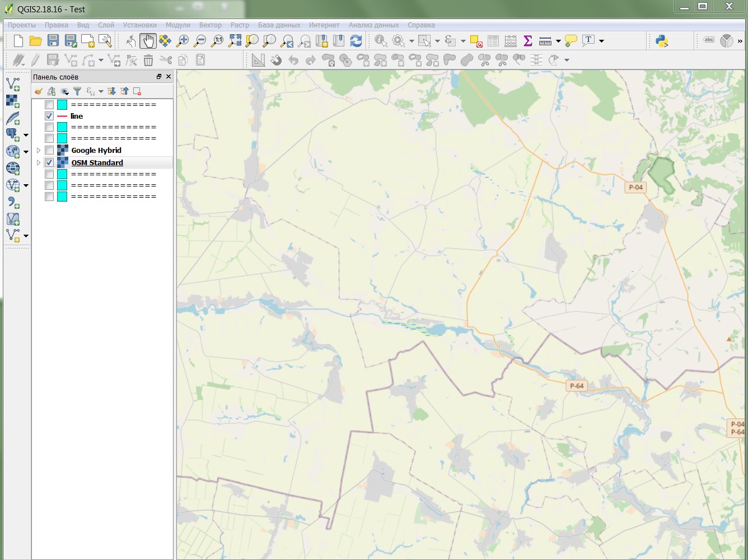This screenshot has height=560, width=748.
Task: Expand the Google Hybrid layer entry
Action: click(38, 150)
